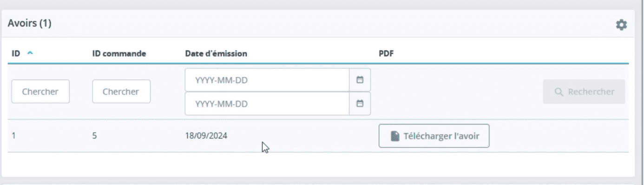
Task: Click order ID 5 in the row
Action: point(94,136)
